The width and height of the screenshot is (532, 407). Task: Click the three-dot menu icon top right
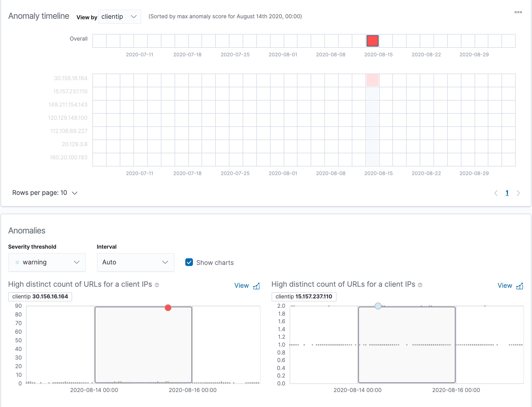(x=518, y=11)
